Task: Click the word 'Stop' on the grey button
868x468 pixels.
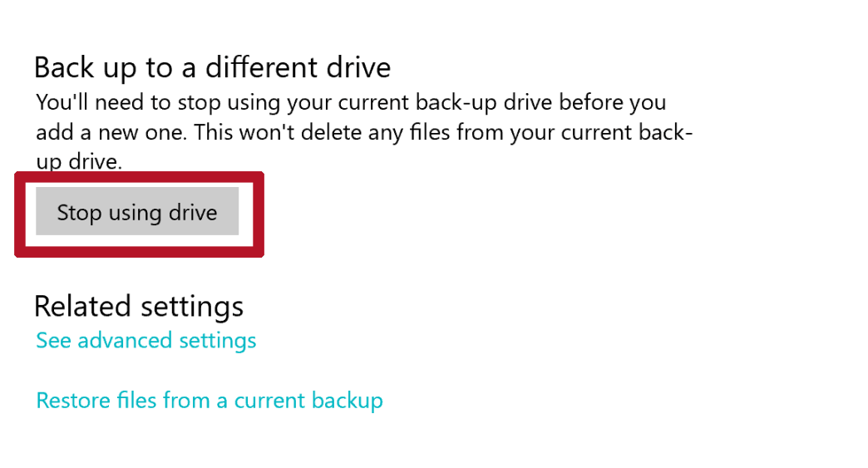Action: click(x=79, y=213)
